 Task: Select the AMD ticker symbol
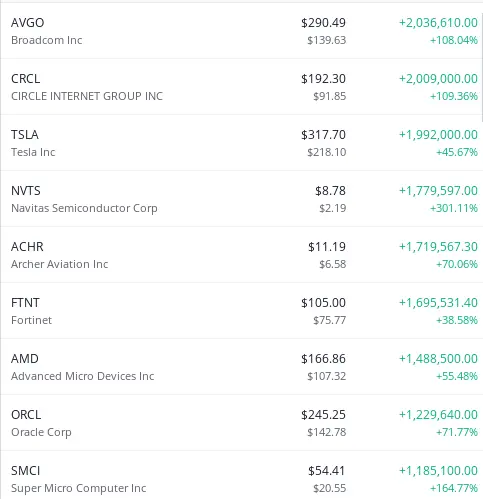pyautogui.click(x=25, y=359)
